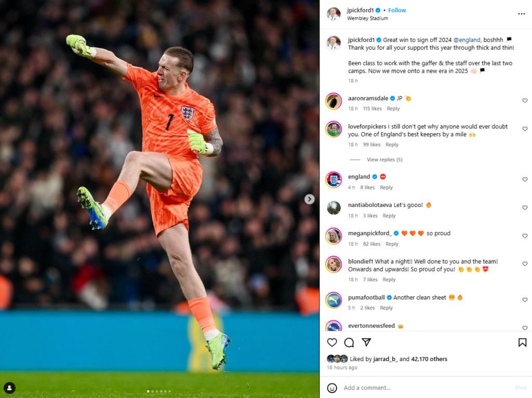Image resolution: width=532 pixels, height=398 pixels.
Task: Like the post with the heart icon
Action: pos(332,342)
